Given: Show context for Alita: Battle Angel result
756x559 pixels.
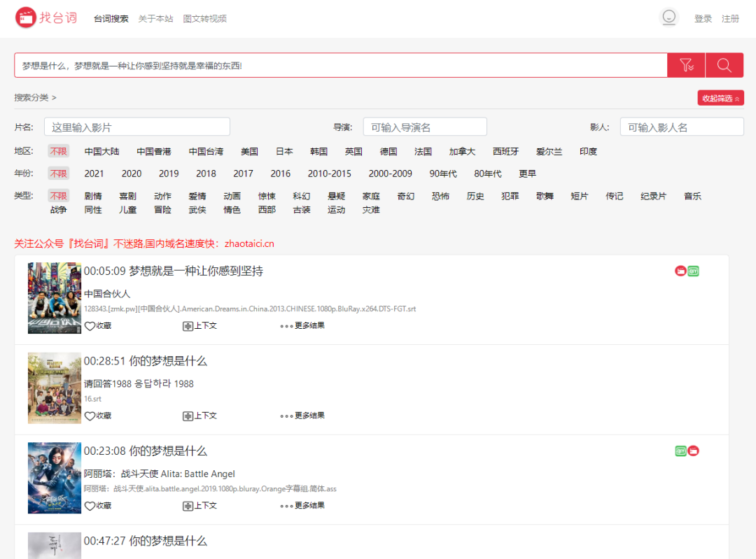Looking at the screenshot, I should click(199, 506).
